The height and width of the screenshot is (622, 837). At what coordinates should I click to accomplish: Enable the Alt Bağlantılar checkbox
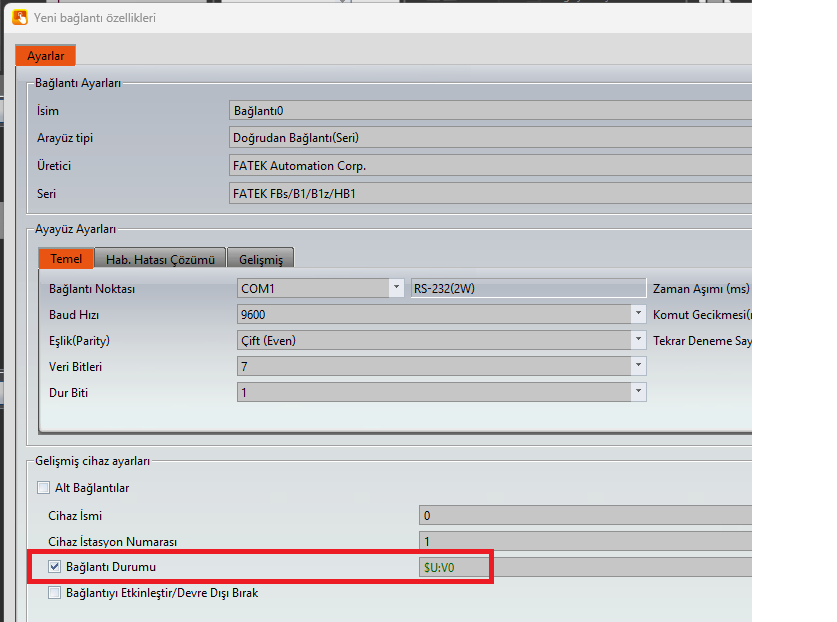(x=43, y=488)
